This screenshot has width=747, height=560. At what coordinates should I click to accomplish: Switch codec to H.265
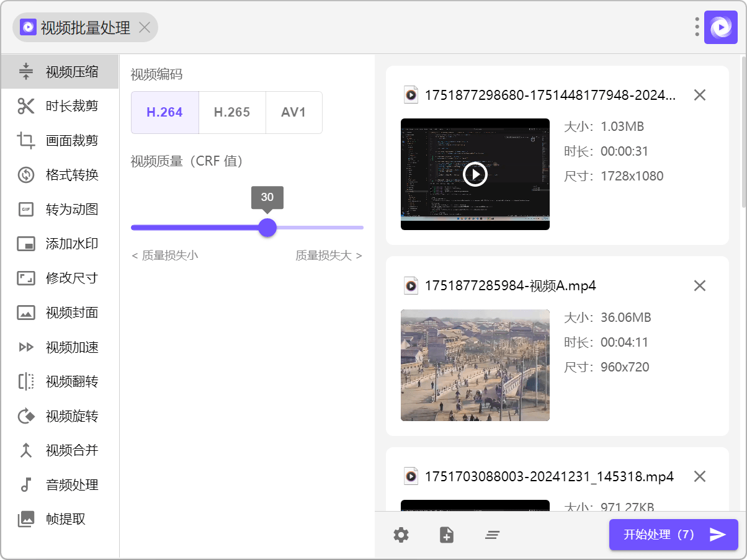coord(232,112)
